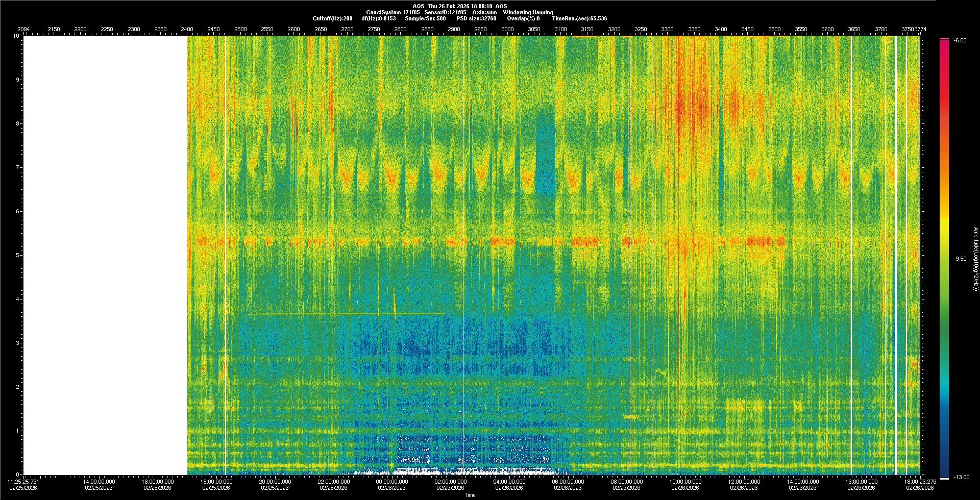Click the 3000 tick on top axis
980x500 pixels.
tap(507, 29)
